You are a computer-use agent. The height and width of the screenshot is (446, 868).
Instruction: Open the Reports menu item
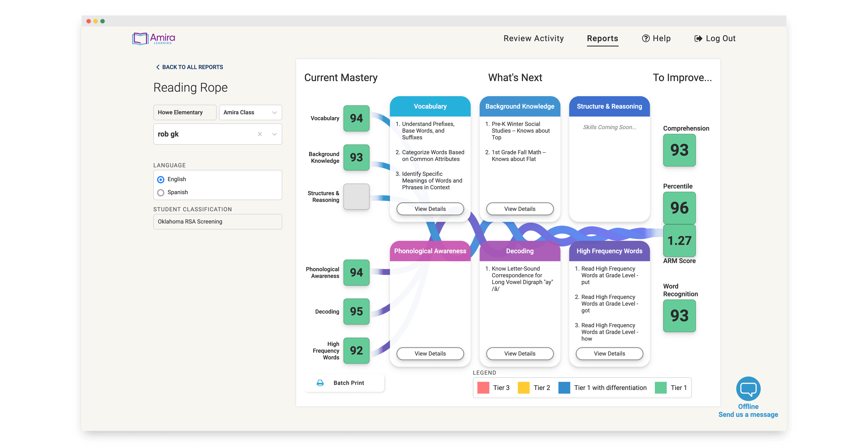pyautogui.click(x=602, y=38)
